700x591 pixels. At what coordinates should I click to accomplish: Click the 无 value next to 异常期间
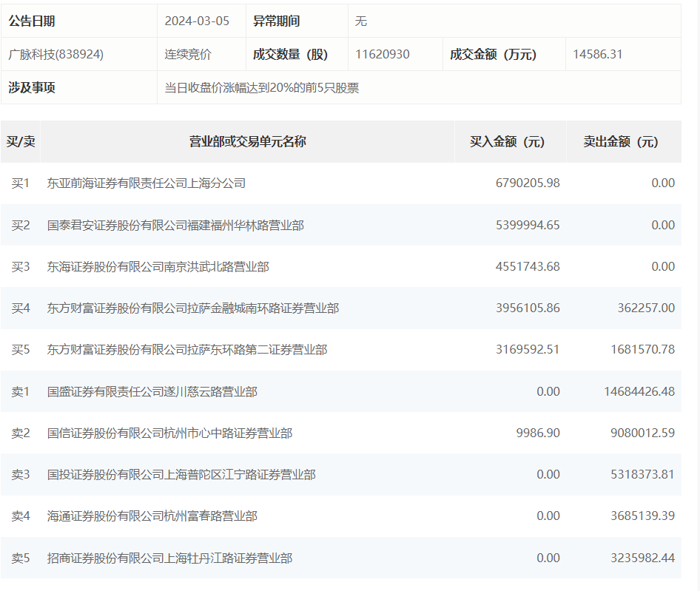[360, 21]
